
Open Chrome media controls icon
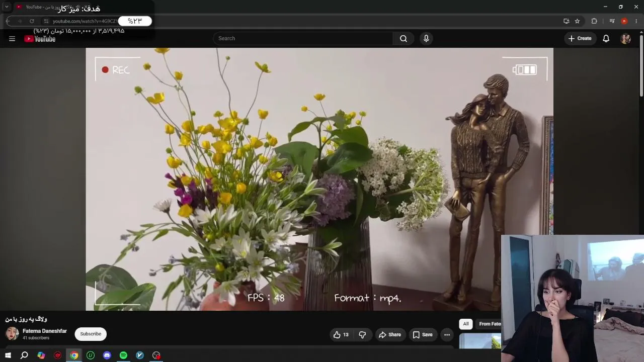point(612,21)
